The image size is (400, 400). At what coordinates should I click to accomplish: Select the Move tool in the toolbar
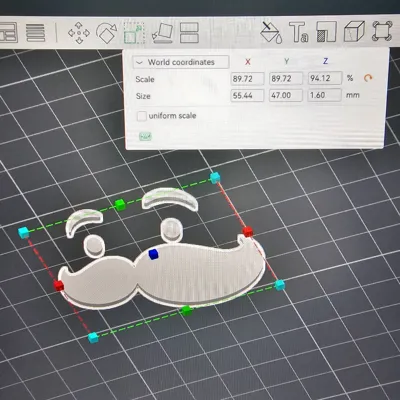(79, 33)
